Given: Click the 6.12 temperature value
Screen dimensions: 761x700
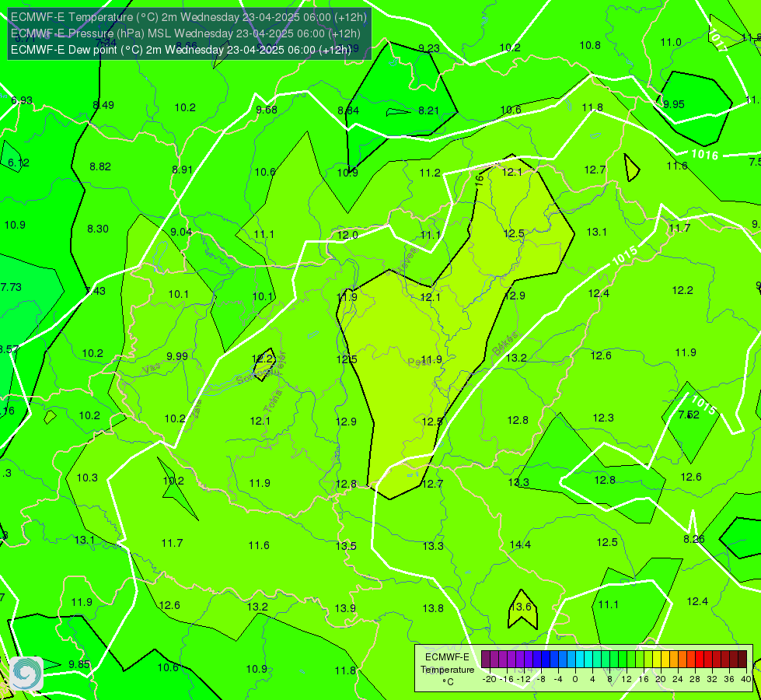Looking at the screenshot, I should click(19, 163).
